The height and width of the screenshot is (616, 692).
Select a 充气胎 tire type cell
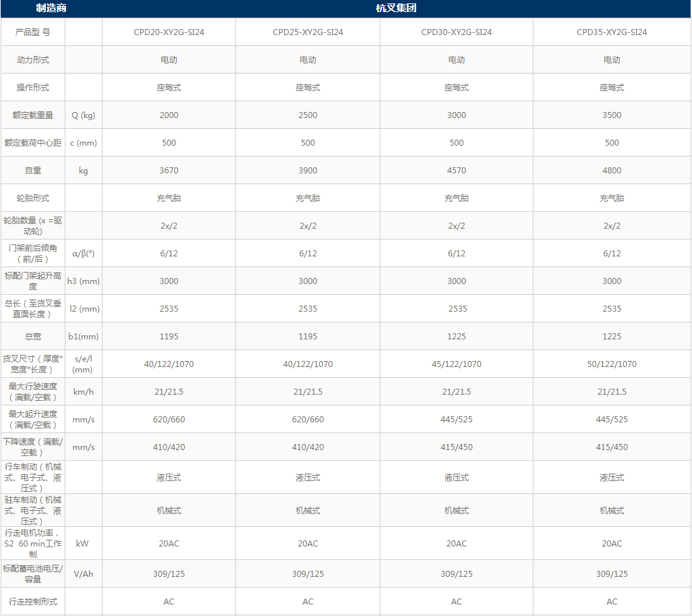168,198
